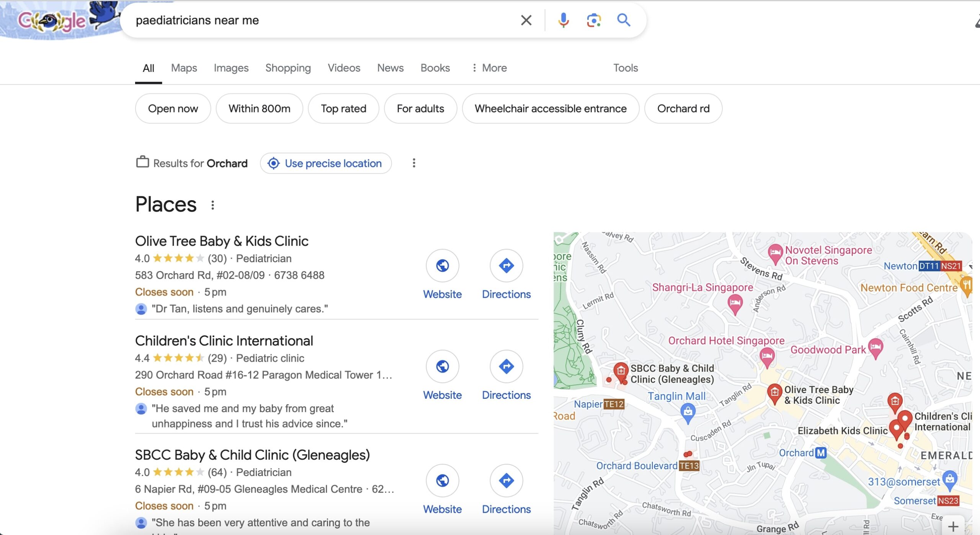Click the "Dr Tan, listens and genuinely cares." review
This screenshot has height=535, width=980.
pos(240,309)
